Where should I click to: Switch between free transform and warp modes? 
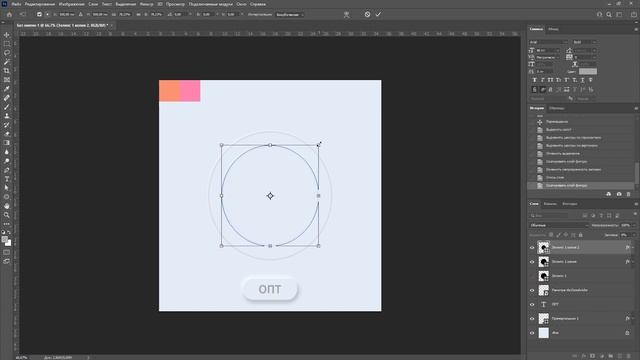point(347,14)
